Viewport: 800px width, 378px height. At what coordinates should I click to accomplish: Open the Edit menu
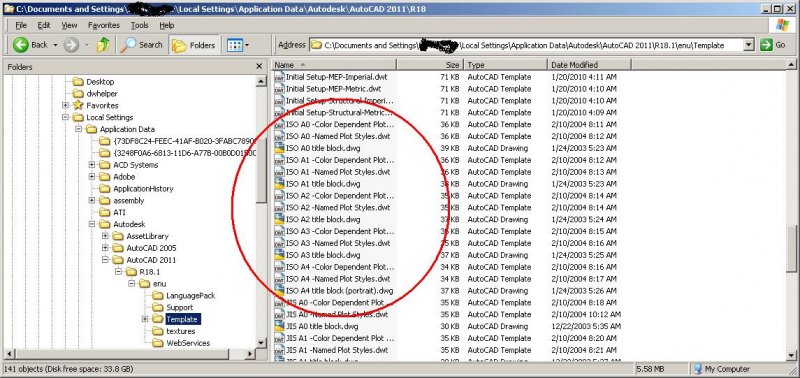pos(44,25)
